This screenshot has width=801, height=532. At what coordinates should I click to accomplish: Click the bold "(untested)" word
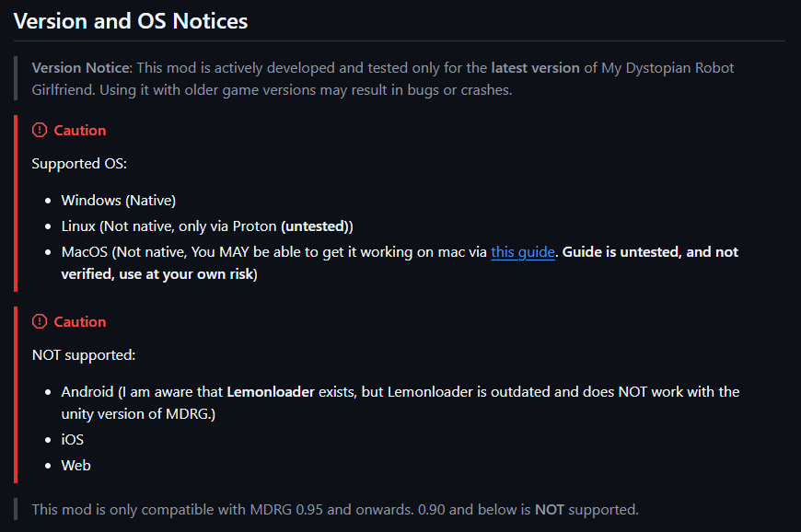coord(316,226)
